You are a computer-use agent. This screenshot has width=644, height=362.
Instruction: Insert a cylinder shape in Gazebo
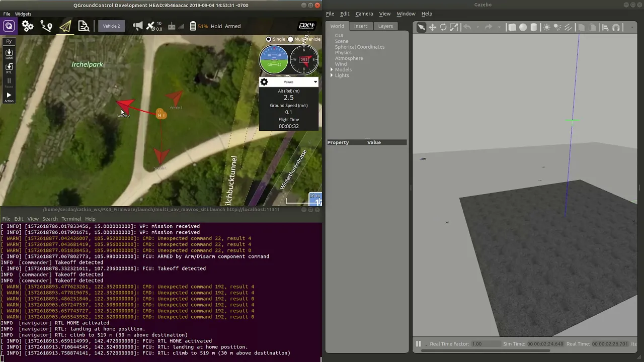(x=534, y=27)
